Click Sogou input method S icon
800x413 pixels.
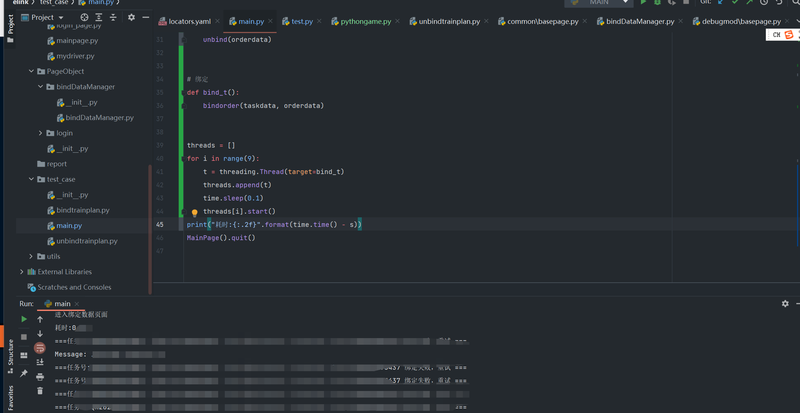tap(789, 35)
